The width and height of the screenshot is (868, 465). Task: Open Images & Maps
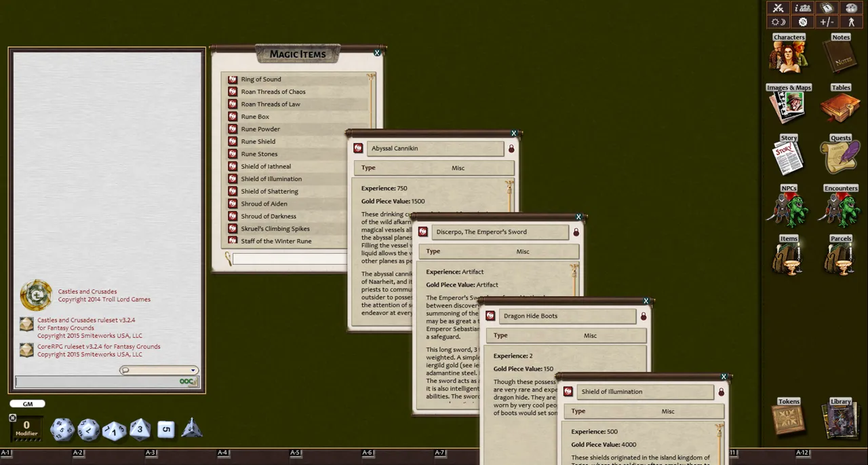789,104
